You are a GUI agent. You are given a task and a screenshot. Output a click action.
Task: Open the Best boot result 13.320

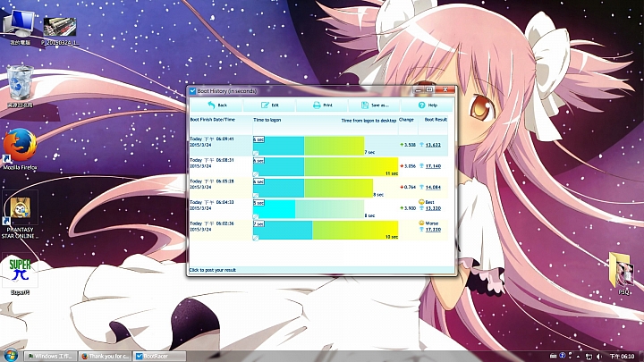point(433,208)
